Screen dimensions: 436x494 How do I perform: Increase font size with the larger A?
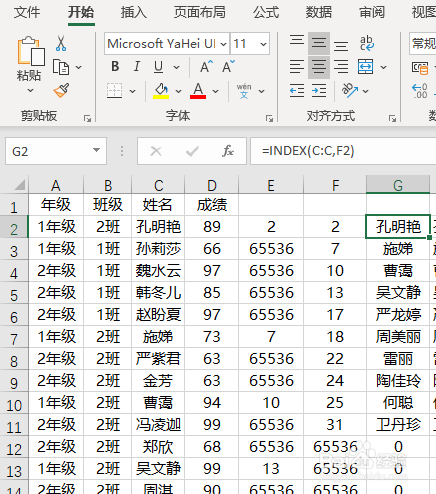tap(206, 67)
